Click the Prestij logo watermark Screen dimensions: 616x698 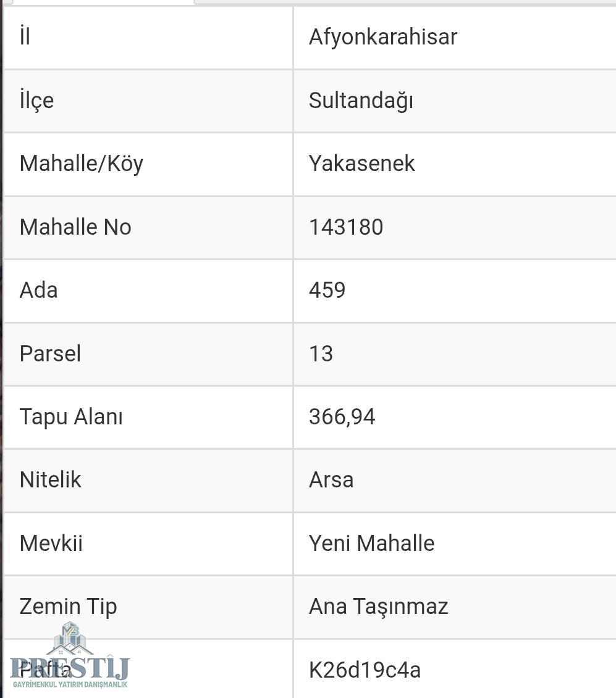69,657
